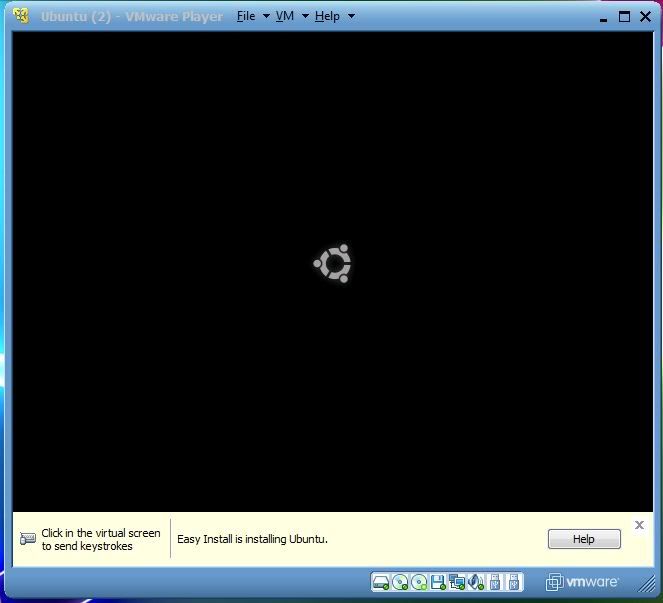Click the first USB device icon
The height and width of the screenshot is (603, 663).
coord(496,582)
